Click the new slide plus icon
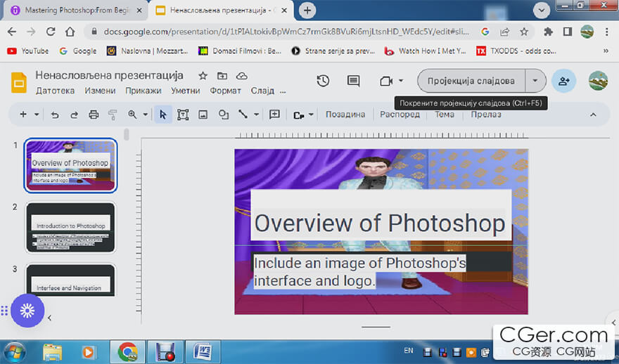 click(x=23, y=115)
